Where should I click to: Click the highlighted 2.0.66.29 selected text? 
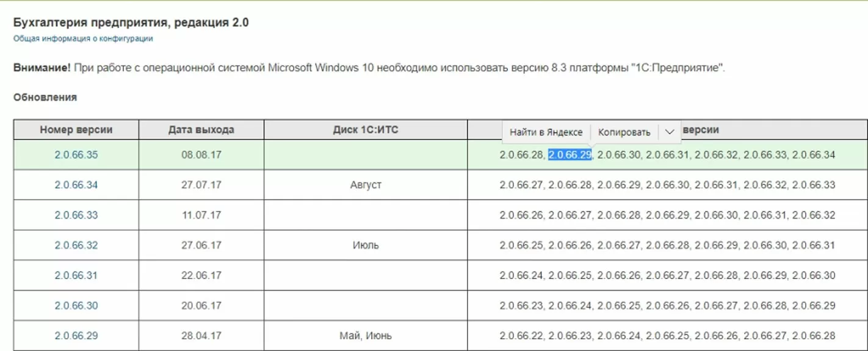(x=570, y=155)
